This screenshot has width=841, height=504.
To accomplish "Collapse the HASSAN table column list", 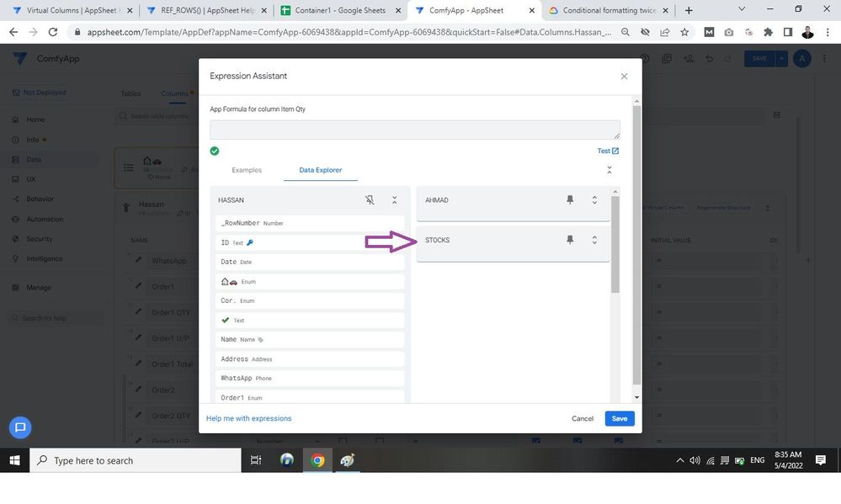I will click(394, 200).
